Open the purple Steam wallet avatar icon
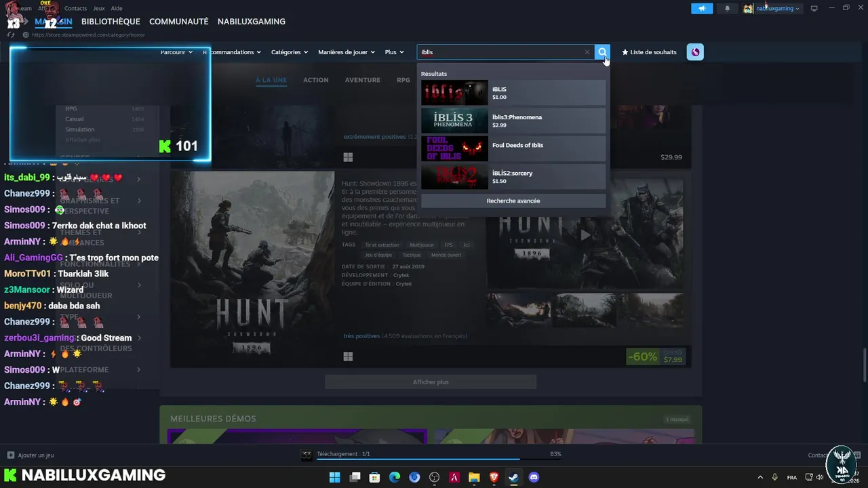Screen dimensions: 868x488 coord(695,52)
